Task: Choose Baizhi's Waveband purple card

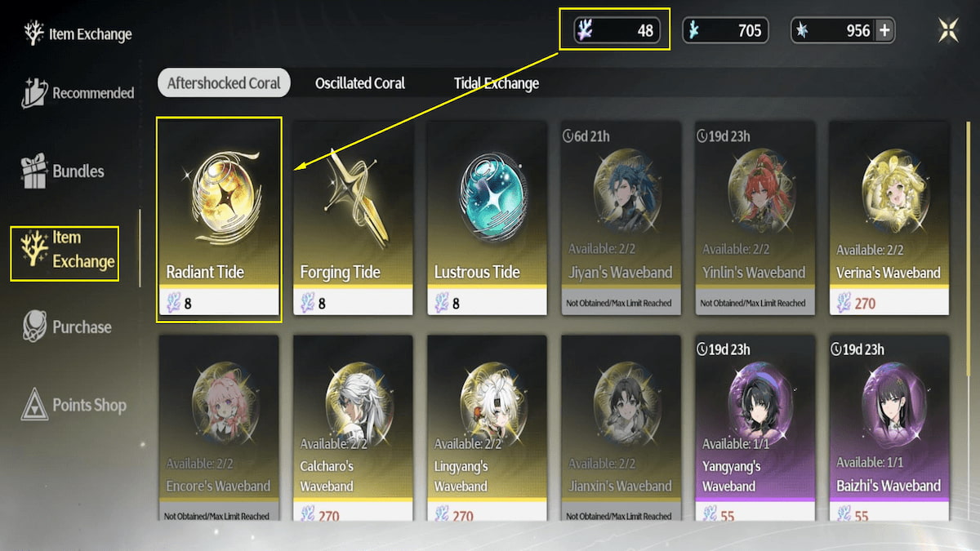Action: [x=889, y=429]
